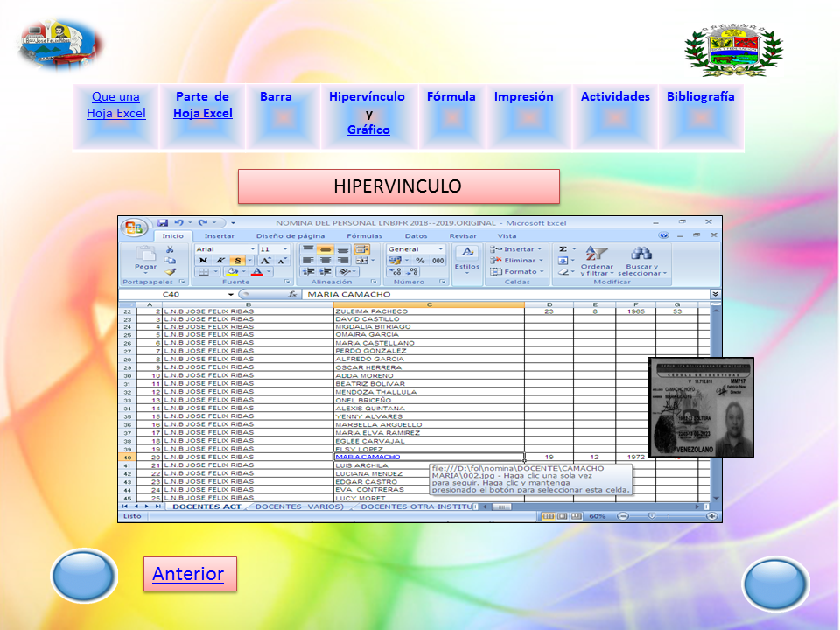This screenshot has width=840, height=630.
Task: Toggle center horizontal alignment
Action: click(325, 261)
